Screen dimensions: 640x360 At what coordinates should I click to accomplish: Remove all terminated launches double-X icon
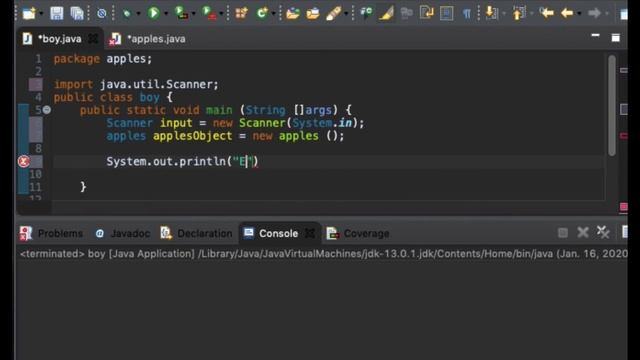pyautogui.click(x=603, y=232)
